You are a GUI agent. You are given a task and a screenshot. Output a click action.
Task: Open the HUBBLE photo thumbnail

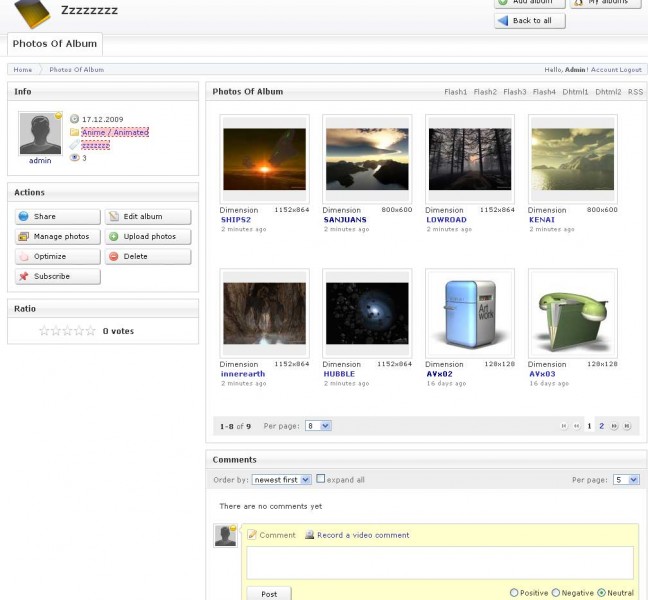point(367,313)
